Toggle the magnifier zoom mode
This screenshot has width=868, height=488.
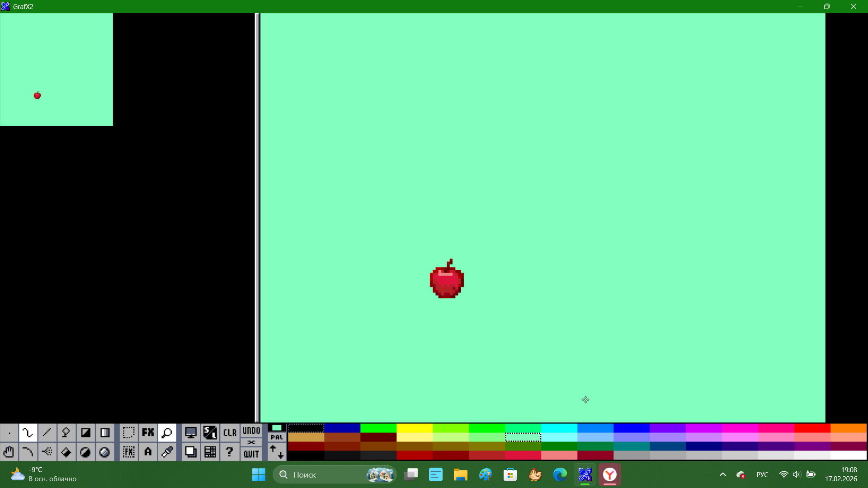click(167, 433)
